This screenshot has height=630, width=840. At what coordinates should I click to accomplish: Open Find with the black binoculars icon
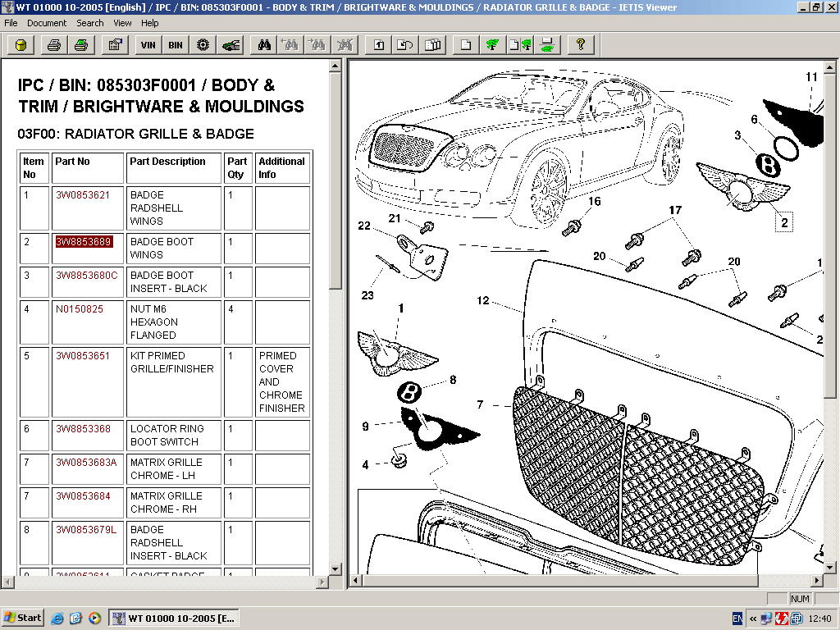[x=264, y=45]
